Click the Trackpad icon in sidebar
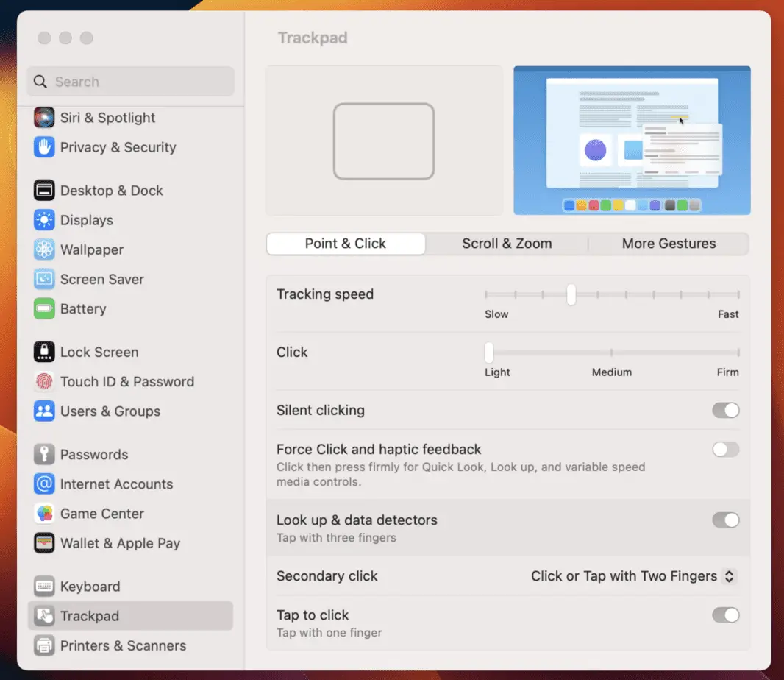 [43, 616]
